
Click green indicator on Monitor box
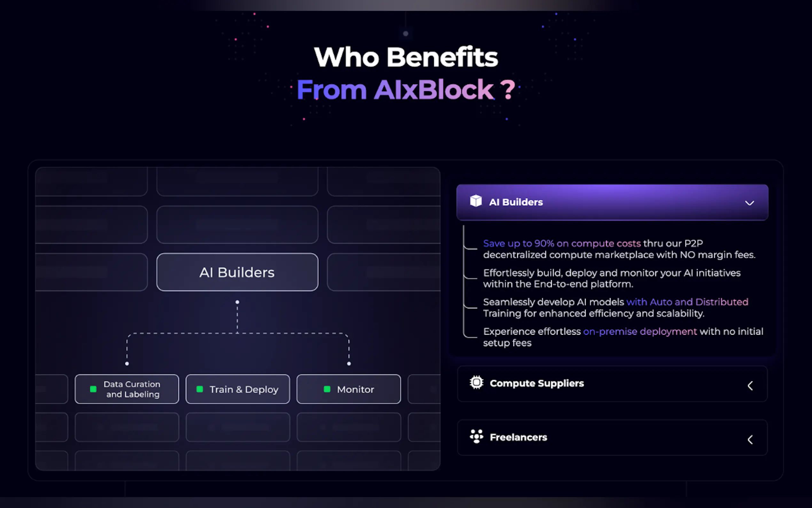pyautogui.click(x=327, y=389)
